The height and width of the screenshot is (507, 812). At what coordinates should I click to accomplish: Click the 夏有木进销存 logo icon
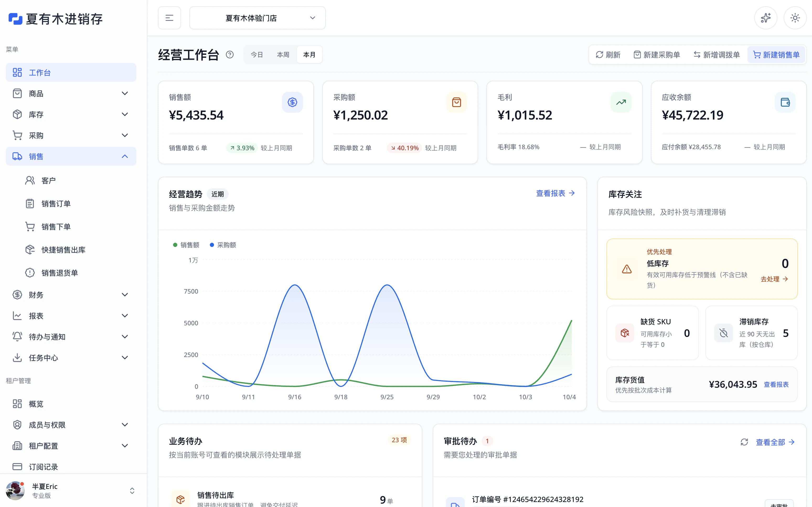pyautogui.click(x=15, y=19)
